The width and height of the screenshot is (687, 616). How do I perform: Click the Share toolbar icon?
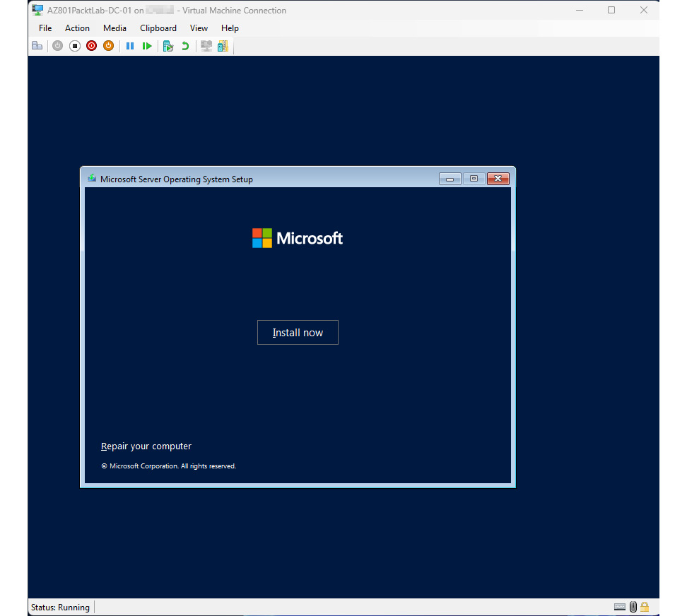tap(223, 46)
